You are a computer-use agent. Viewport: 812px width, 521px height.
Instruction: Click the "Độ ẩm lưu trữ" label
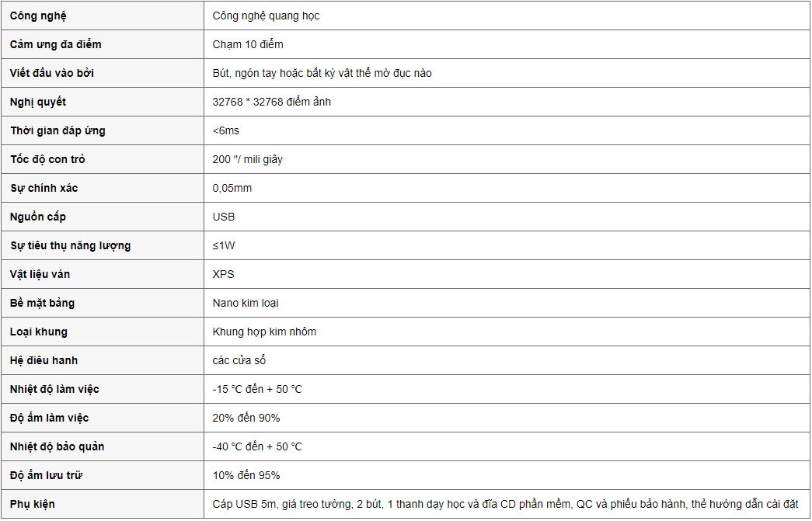click(46, 475)
